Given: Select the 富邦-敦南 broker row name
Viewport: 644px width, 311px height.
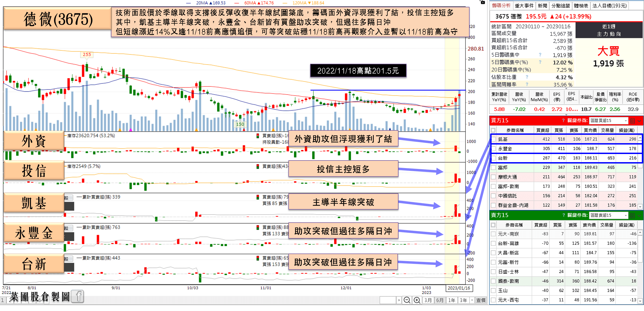Looking at the screenshot, I should 508,187.
